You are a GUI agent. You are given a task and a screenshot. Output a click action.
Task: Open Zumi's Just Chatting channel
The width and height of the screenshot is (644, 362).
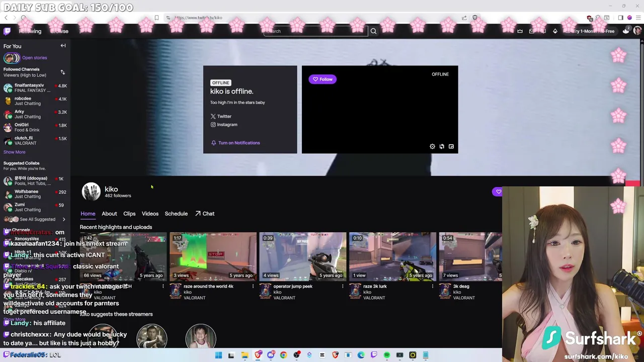click(x=35, y=207)
